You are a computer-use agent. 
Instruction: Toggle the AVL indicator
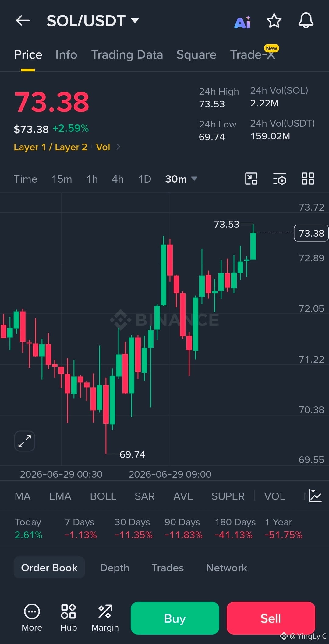[x=183, y=496]
